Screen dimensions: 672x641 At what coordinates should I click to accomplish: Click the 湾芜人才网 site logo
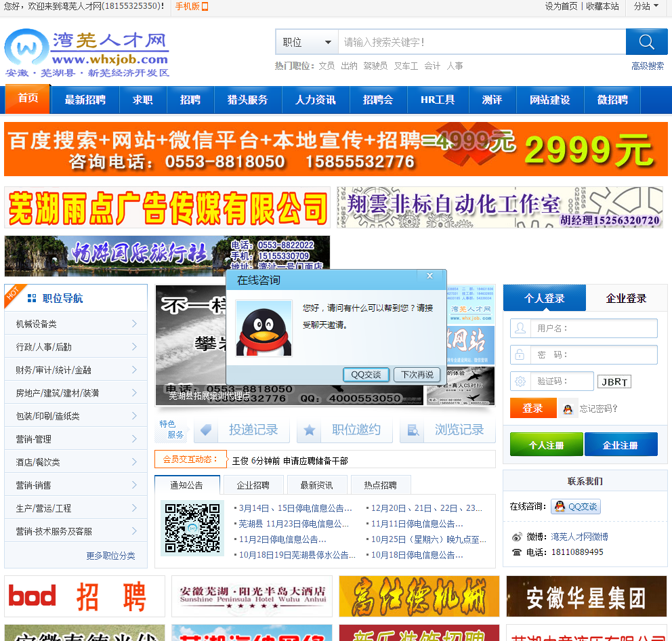(87, 53)
